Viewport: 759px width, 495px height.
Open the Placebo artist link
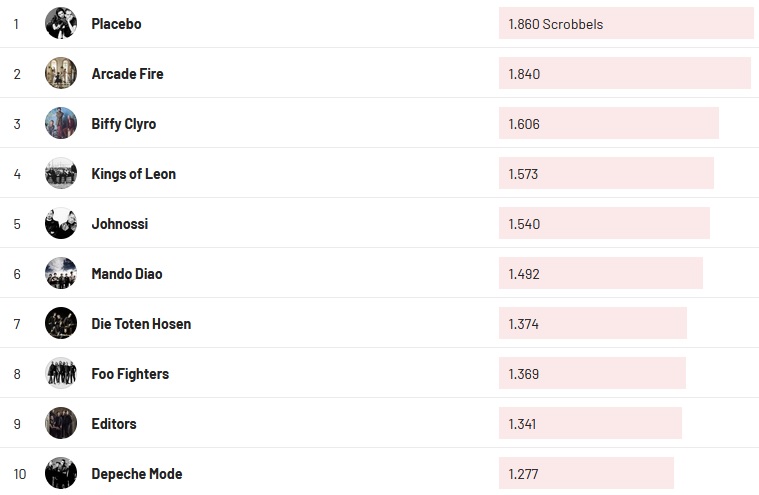[x=116, y=24]
